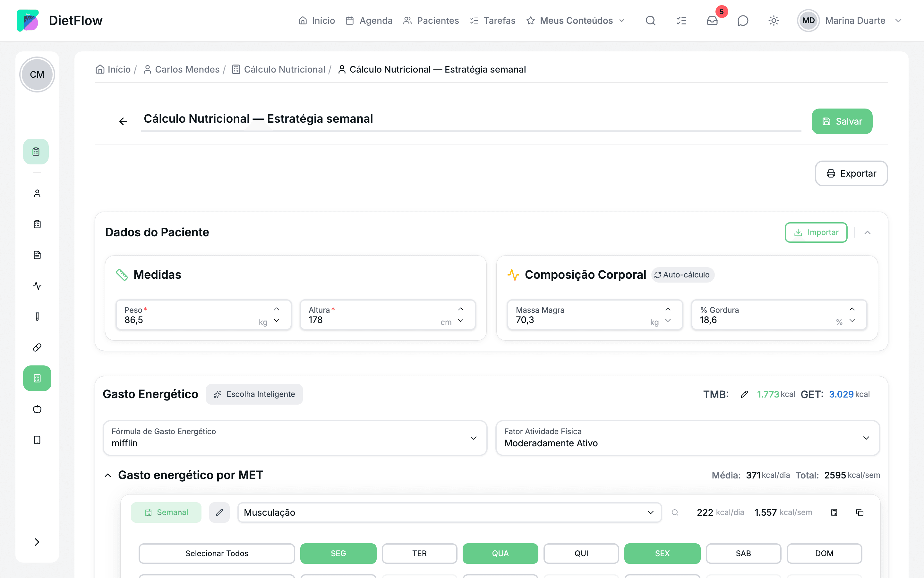Click Selecionar Todos days button
Viewport: 924px width, 578px height.
(217, 554)
